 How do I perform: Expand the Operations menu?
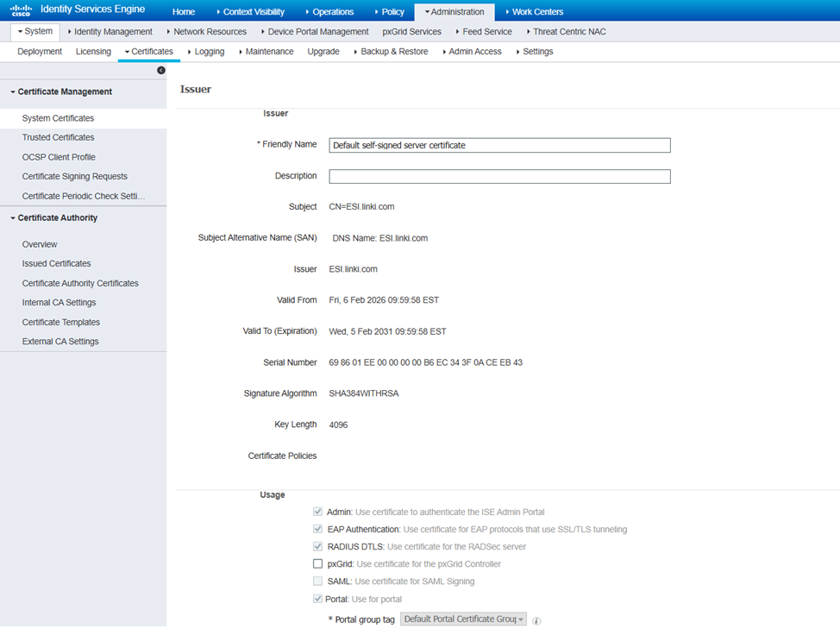click(x=329, y=12)
